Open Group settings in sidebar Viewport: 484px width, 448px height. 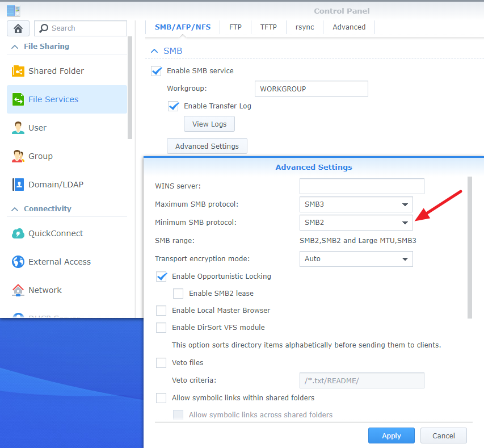coord(67,156)
